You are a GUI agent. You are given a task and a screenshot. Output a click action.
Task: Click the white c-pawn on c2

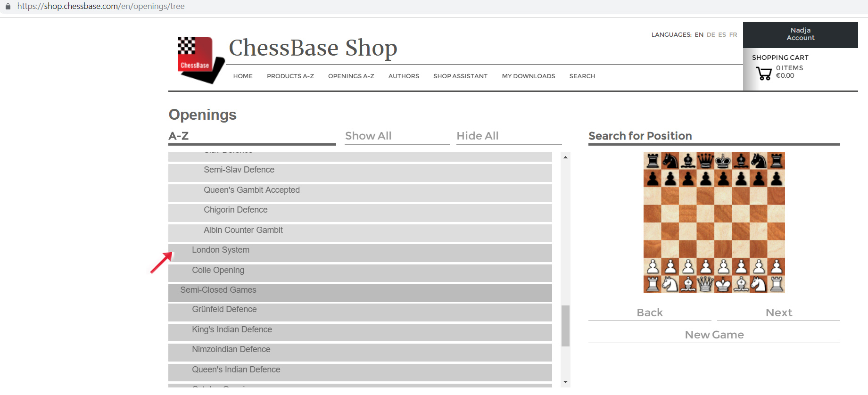click(688, 267)
